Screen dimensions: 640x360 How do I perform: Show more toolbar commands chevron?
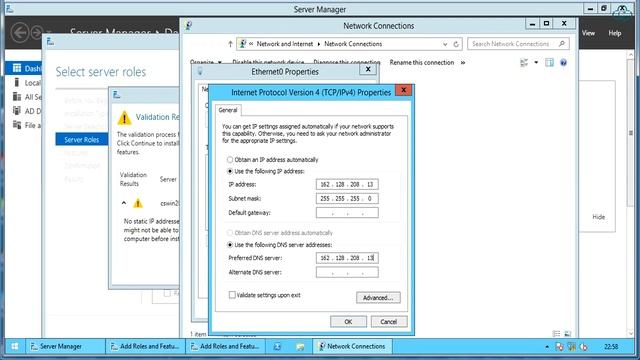(463, 62)
